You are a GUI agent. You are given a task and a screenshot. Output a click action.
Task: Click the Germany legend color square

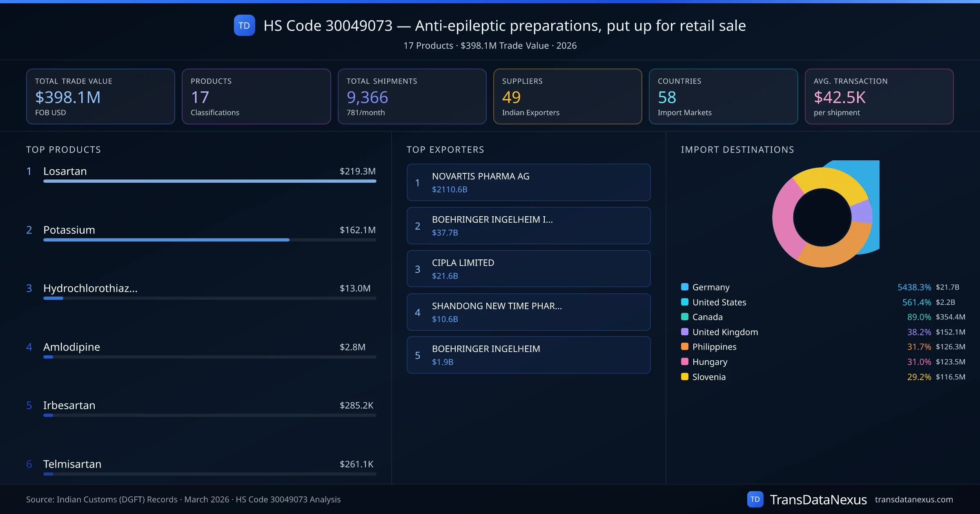click(x=685, y=287)
